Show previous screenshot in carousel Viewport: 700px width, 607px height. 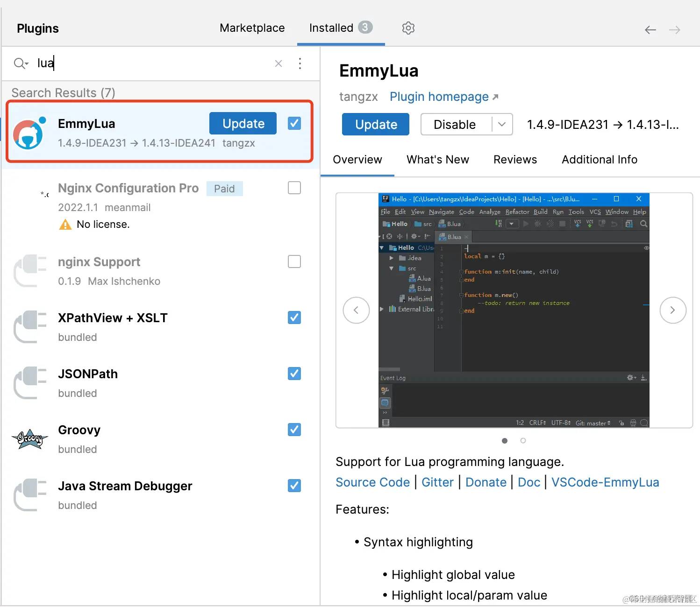(356, 310)
